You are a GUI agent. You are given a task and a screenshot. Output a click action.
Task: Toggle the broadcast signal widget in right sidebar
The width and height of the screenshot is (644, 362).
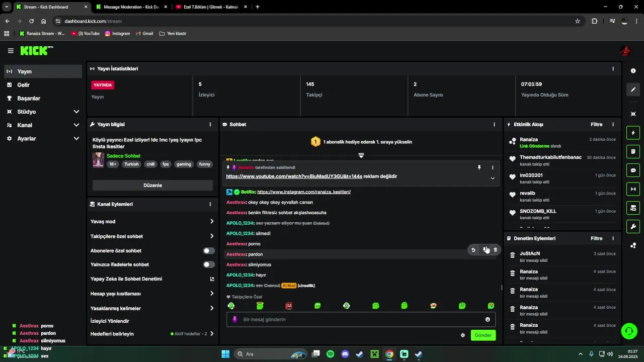pyautogui.click(x=633, y=189)
